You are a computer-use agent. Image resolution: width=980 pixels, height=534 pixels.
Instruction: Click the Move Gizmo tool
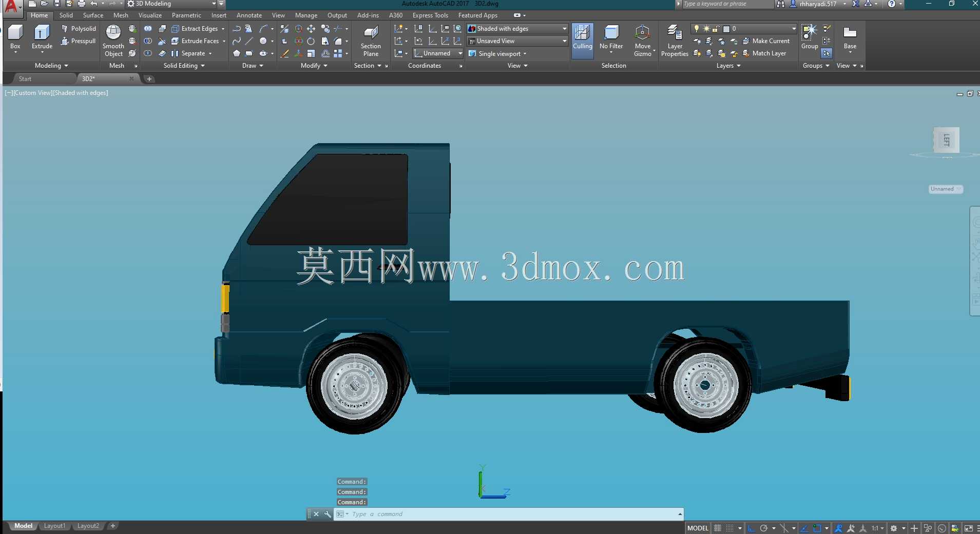coord(642,41)
